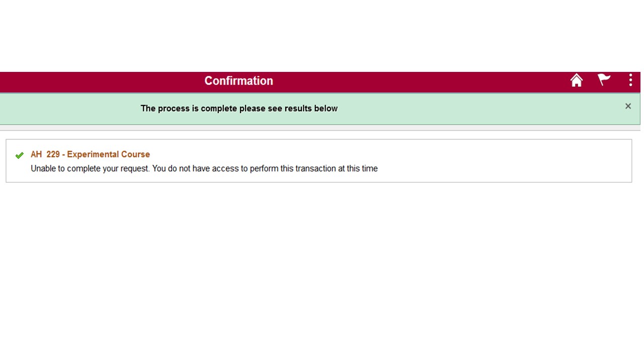Click the 'Unable to complete your request' sentence

90,168
